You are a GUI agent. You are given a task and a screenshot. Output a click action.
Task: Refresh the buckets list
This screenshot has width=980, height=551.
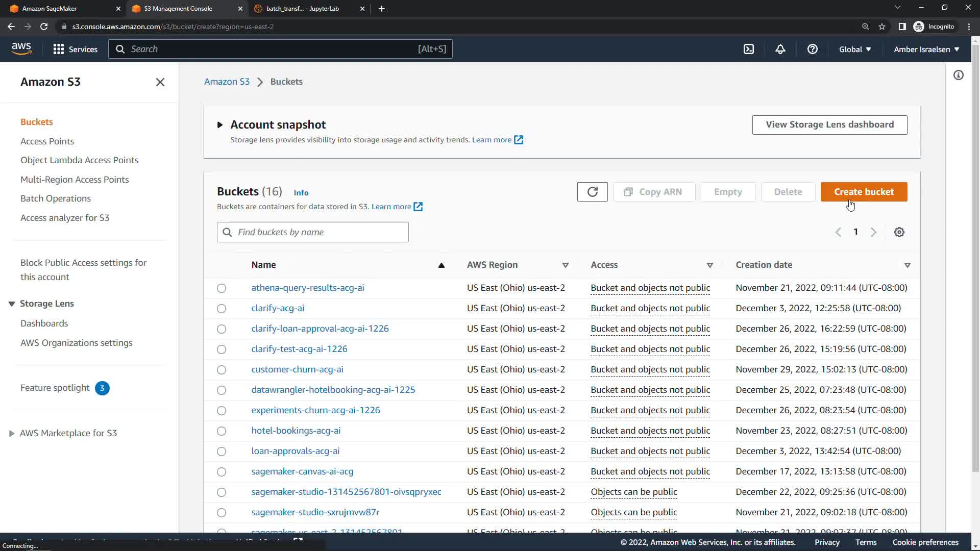click(x=592, y=192)
